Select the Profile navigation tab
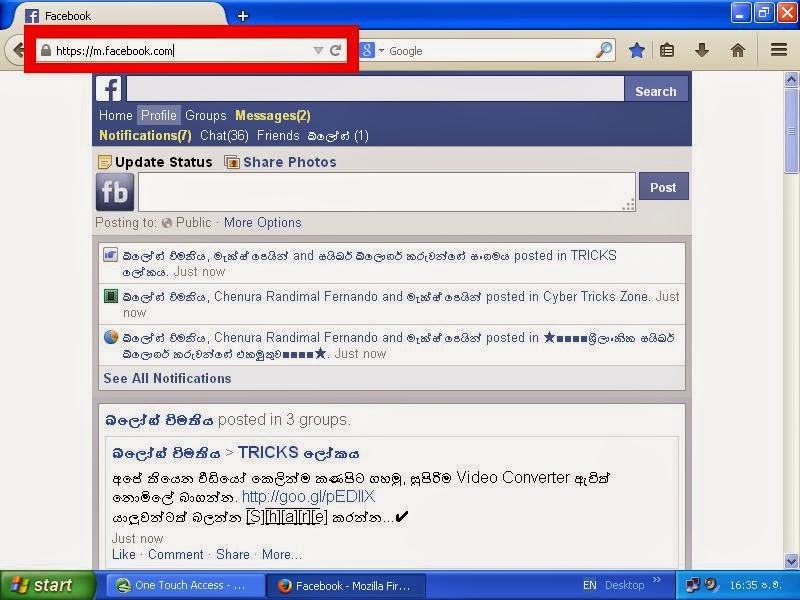 click(x=159, y=115)
